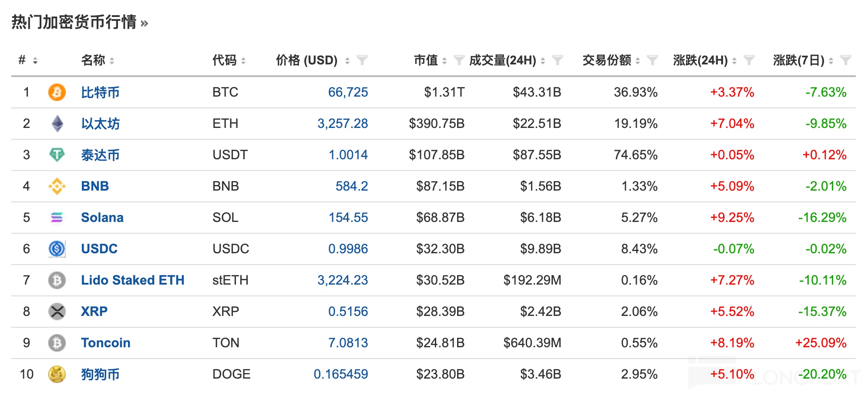Sort table by 名称 column
868x396 pixels.
112,61
